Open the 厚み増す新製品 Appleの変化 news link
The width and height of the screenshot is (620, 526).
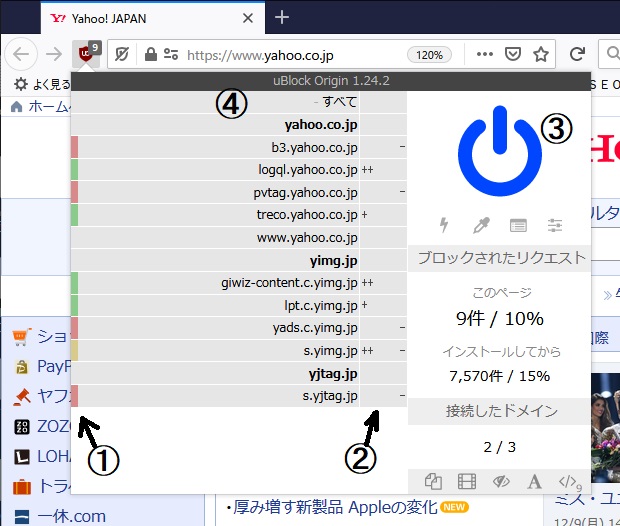pyautogui.click(x=335, y=507)
